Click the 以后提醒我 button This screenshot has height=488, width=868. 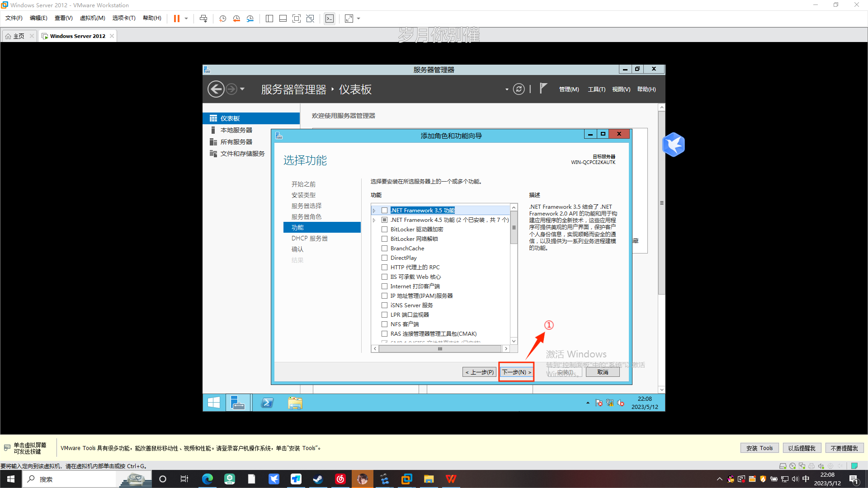[x=802, y=448]
